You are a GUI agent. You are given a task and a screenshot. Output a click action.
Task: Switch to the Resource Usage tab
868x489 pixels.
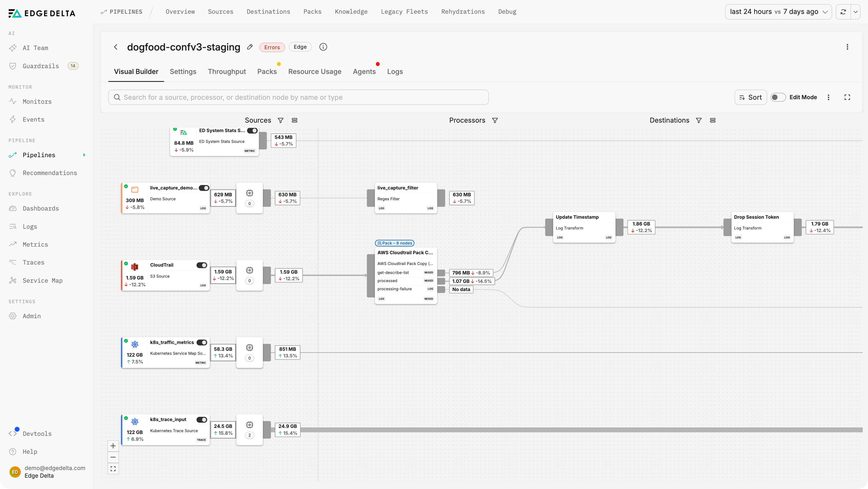[315, 72]
